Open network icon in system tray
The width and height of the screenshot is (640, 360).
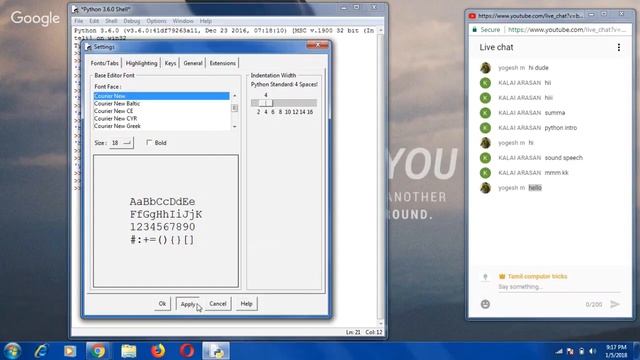559,351
